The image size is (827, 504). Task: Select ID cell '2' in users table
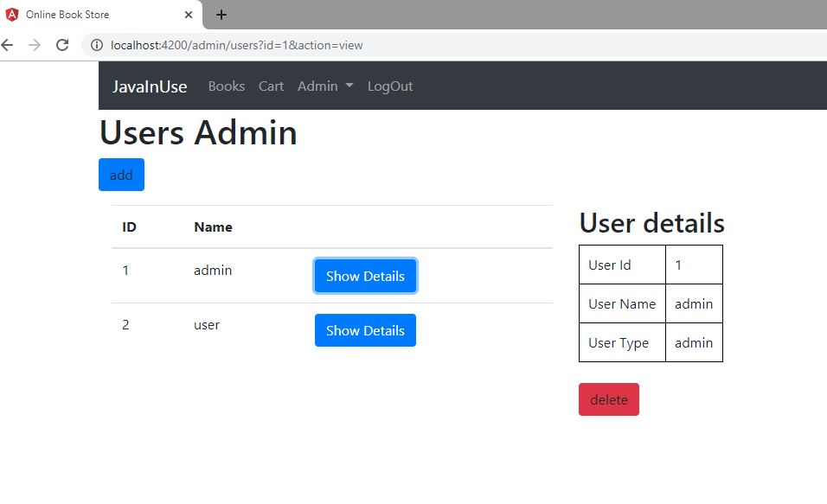coord(125,325)
